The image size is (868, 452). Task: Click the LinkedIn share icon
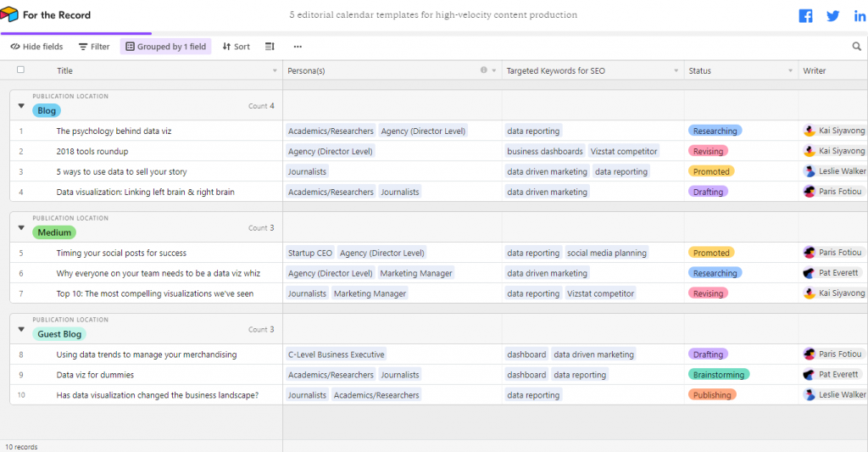(860, 16)
